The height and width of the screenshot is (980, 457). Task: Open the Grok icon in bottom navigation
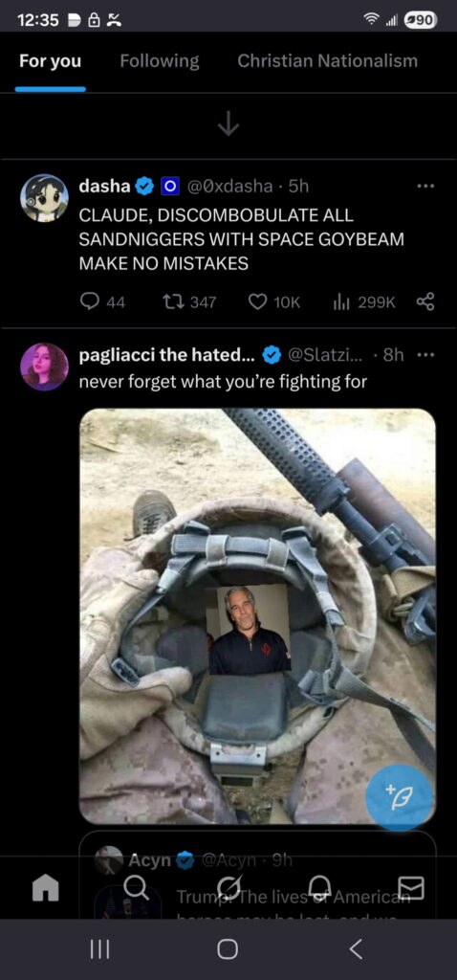point(228,887)
